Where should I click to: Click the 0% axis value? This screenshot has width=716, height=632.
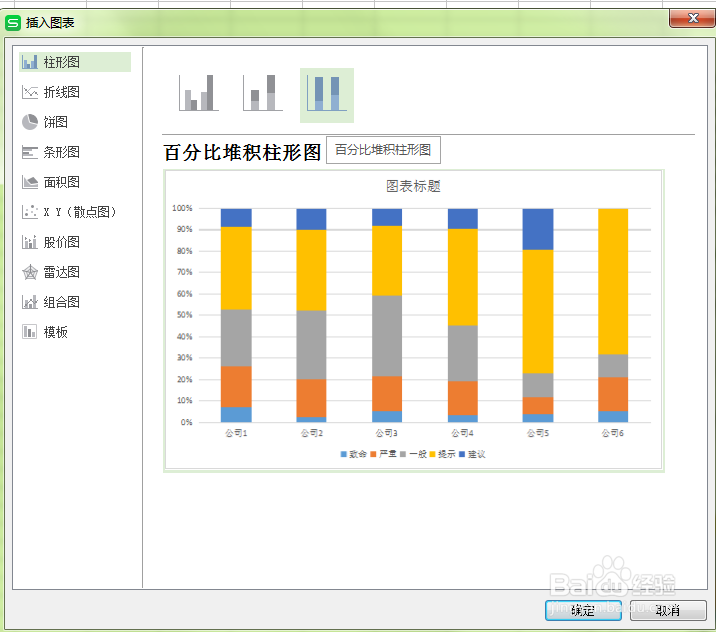[x=186, y=422]
